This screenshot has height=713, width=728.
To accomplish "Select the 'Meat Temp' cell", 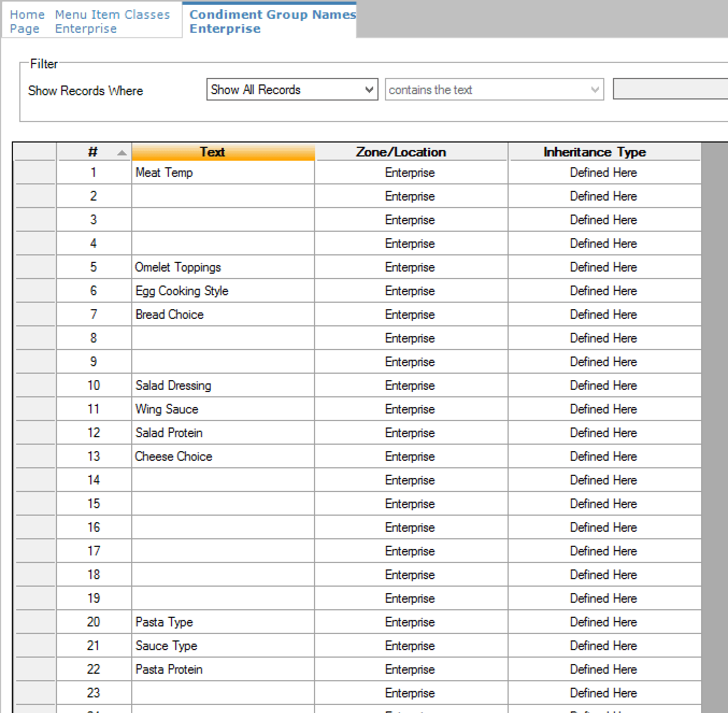I will (x=223, y=173).
